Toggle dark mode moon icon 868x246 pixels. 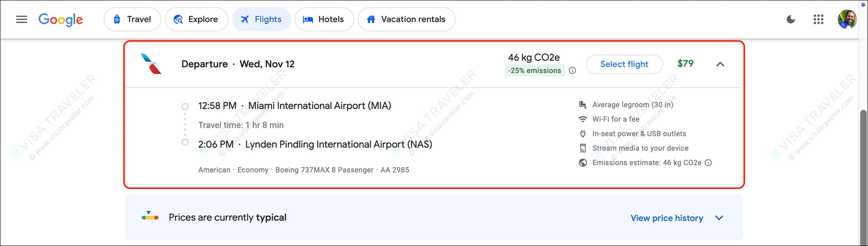tap(791, 20)
